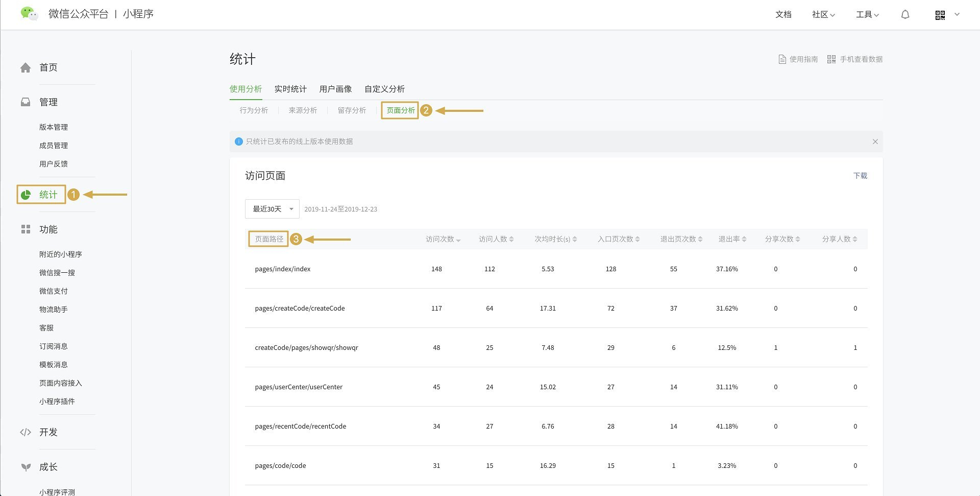Click the blue info icon in notice
This screenshot has width=980, height=496.
238,141
